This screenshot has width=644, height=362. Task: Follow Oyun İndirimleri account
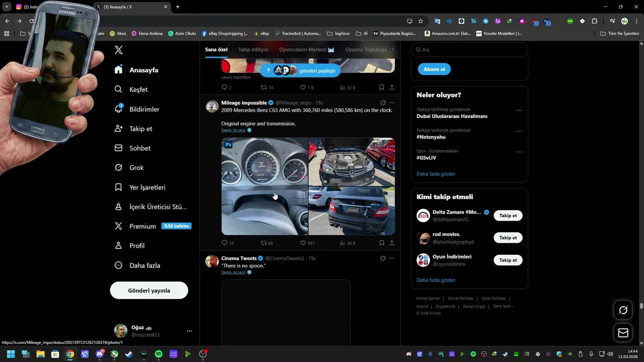508,260
